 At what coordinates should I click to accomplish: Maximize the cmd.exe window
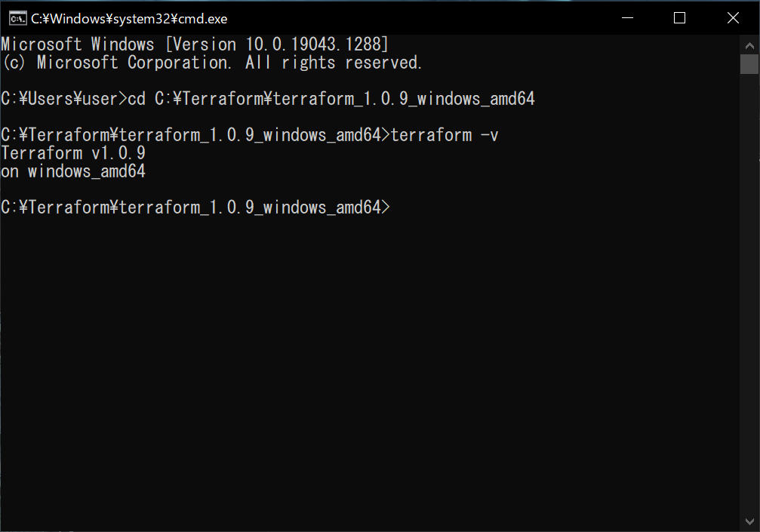pos(679,18)
